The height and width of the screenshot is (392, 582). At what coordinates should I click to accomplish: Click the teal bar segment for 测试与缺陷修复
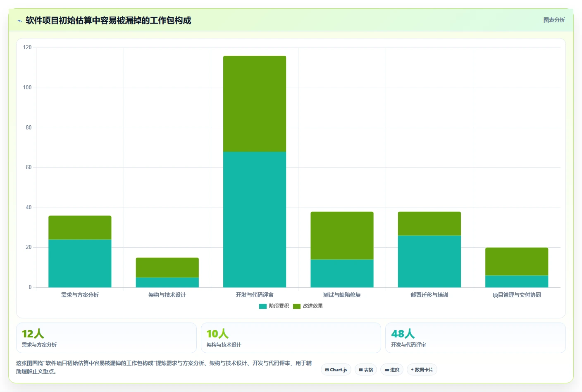pos(342,273)
